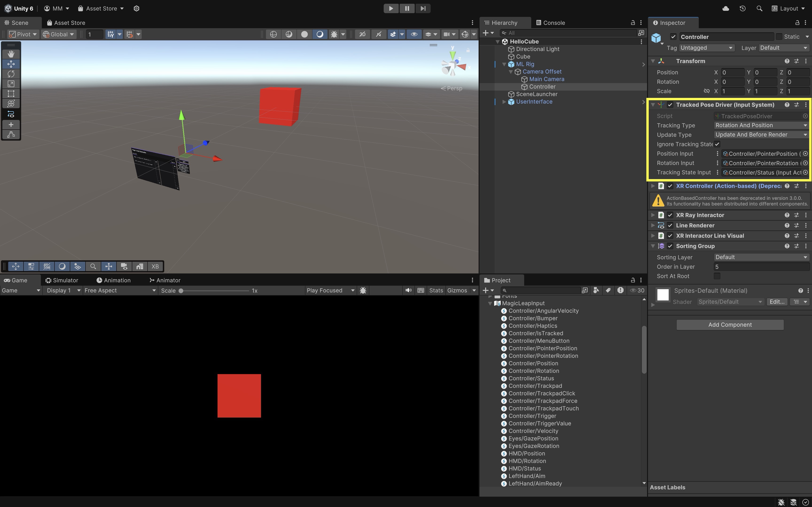Open the Animator tab

[x=165, y=280]
